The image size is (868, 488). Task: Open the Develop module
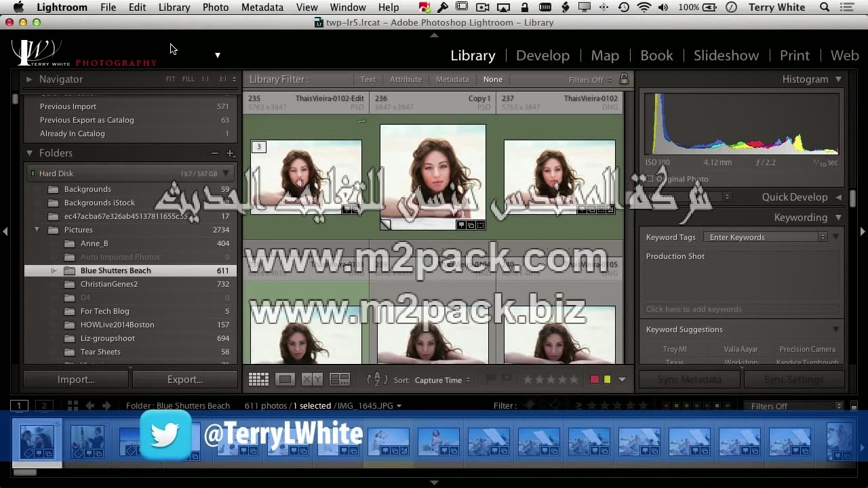click(x=542, y=56)
